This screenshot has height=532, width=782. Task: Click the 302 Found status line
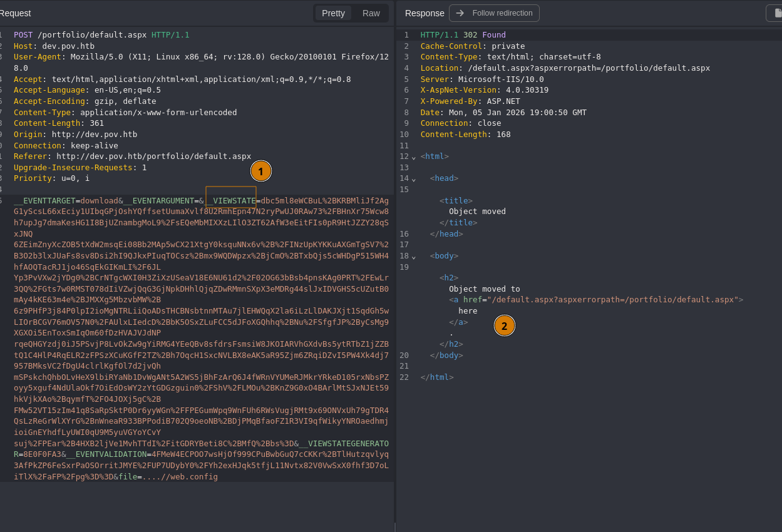[x=463, y=35]
